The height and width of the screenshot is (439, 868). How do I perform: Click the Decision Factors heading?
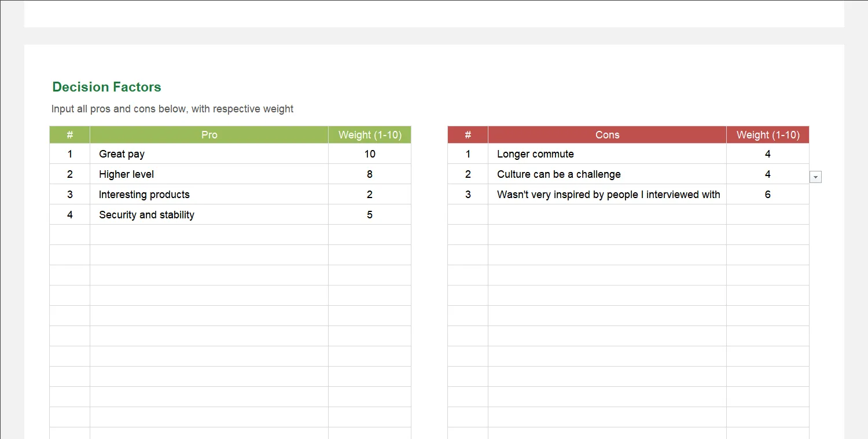[x=106, y=86]
